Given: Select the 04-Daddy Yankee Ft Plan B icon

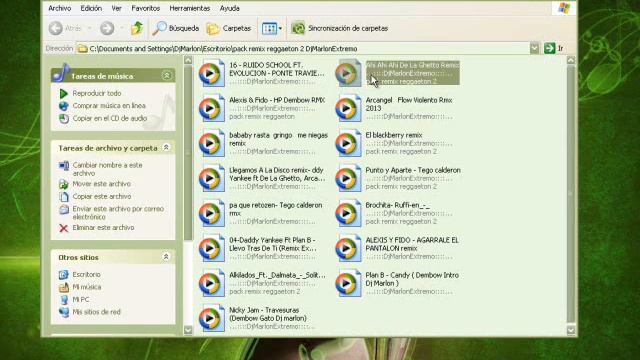Looking at the screenshot, I should pyautogui.click(x=211, y=248).
